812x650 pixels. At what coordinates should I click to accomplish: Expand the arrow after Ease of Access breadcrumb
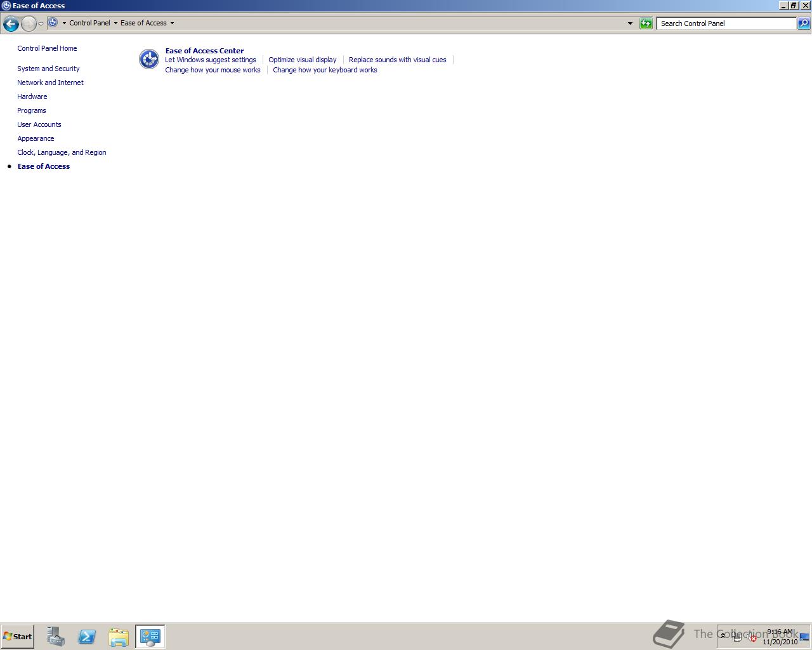click(172, 23)
